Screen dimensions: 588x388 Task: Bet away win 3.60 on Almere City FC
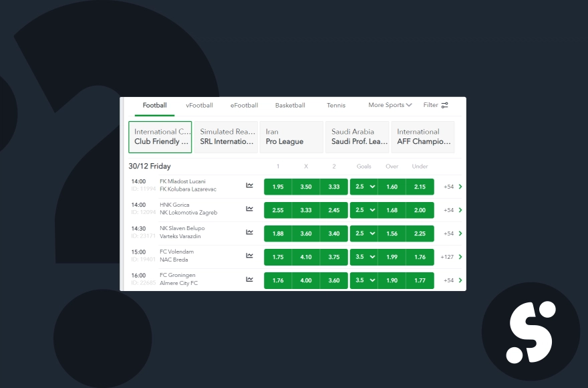pos(333,280)
